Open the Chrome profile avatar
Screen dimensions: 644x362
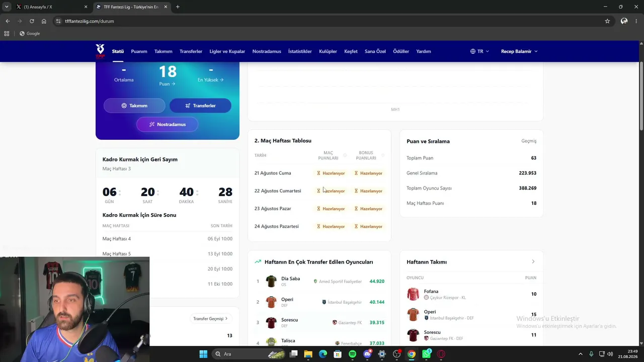click(x=624, y=21)
